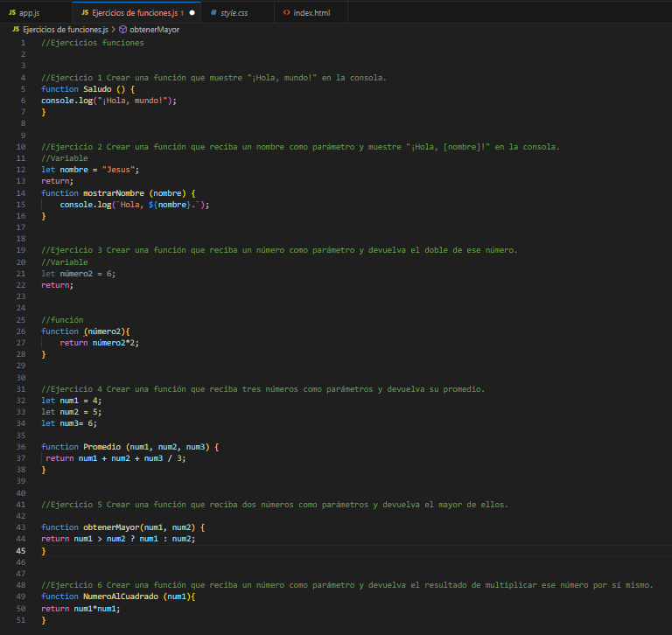Viewport: 672px width, 635px height.
Task: Click the closing brace on line 51
Action: [x=43, y=620]
